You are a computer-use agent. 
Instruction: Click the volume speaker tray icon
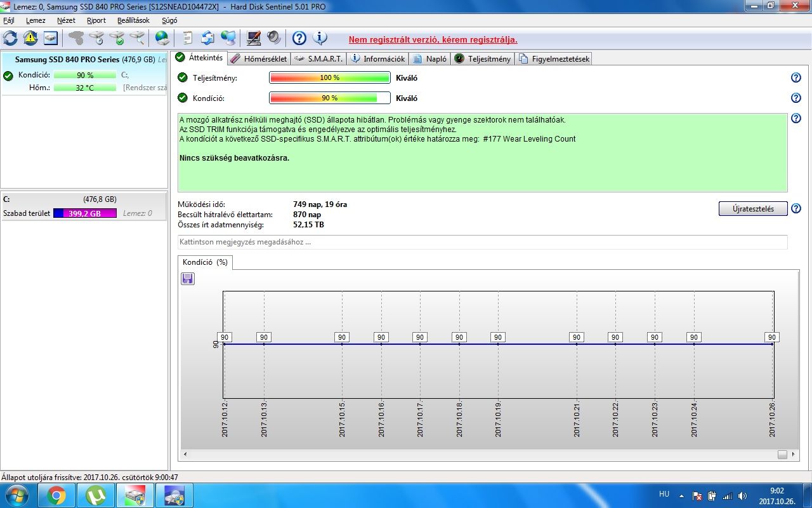pos(743,495)
